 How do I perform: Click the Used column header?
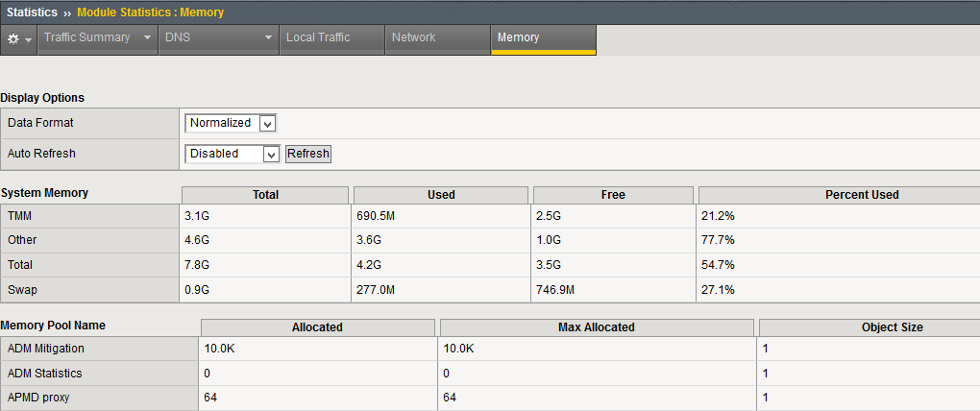coord(441,195)
